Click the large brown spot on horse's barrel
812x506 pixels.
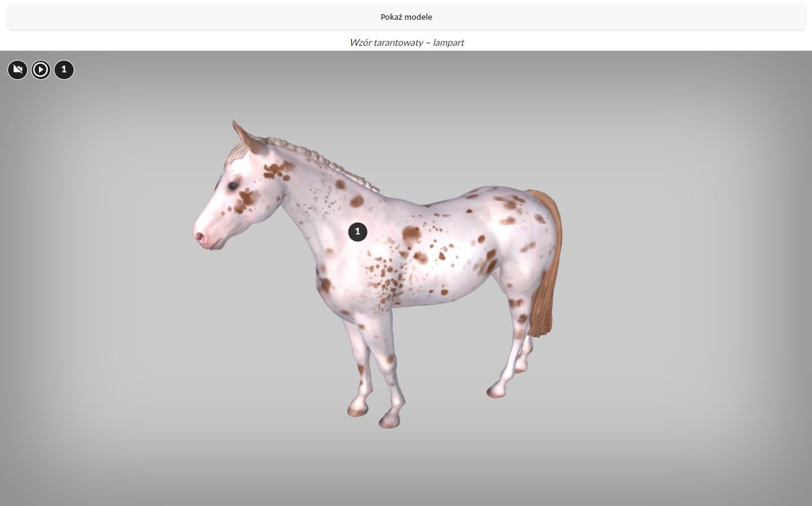[x=411, y=233]
